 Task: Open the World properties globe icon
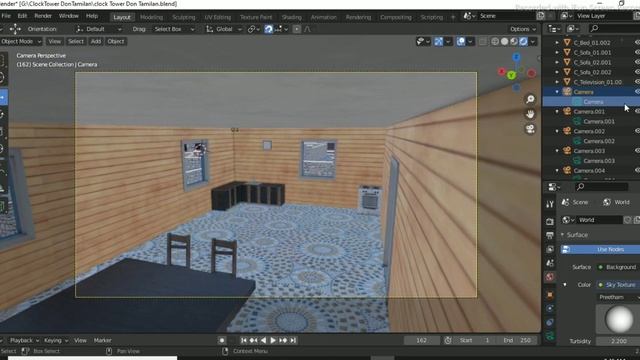coord(550,277)
